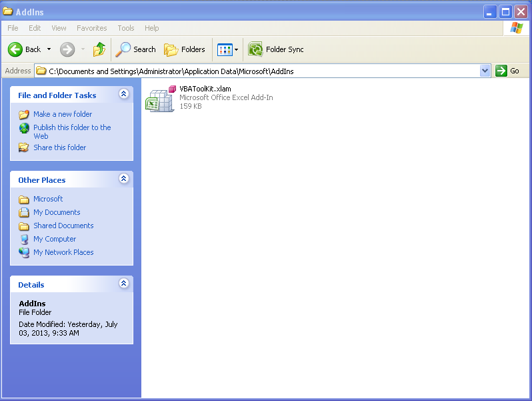Click the green Back arrow icon
Image resolution: width=532 pixels, height=401 pixels.
tap(15, 49)
